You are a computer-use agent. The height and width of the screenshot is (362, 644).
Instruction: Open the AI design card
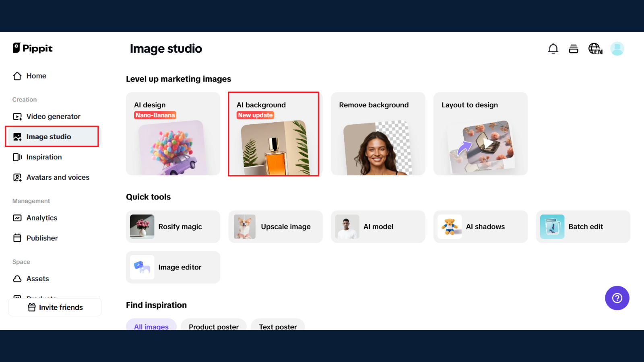click(x=173, y=134)
